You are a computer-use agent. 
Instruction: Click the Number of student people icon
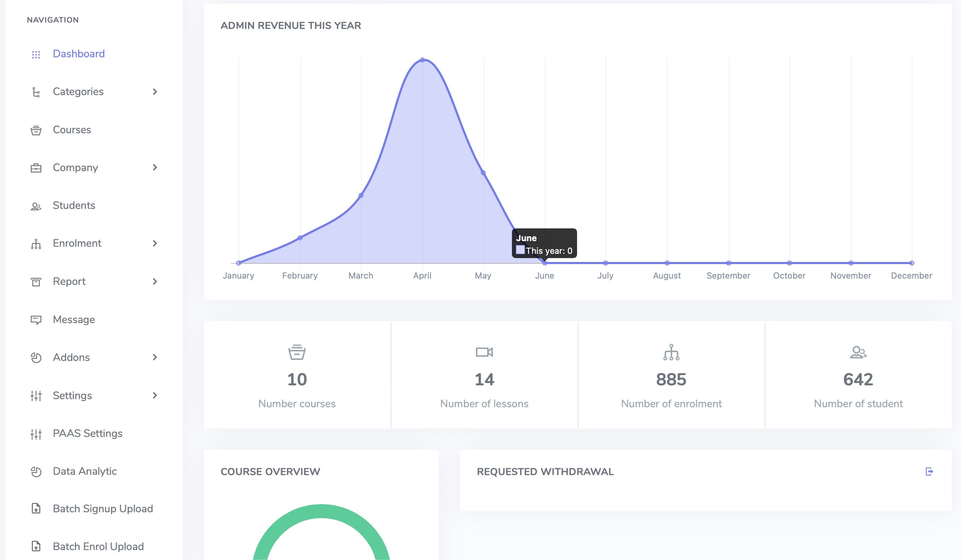tap(858, 352)
